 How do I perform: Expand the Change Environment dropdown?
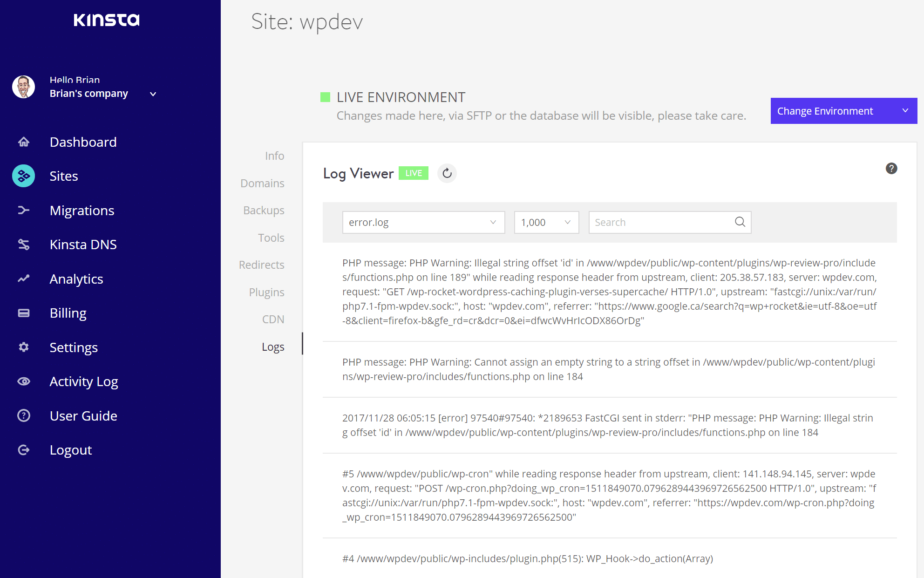point(843,111)
